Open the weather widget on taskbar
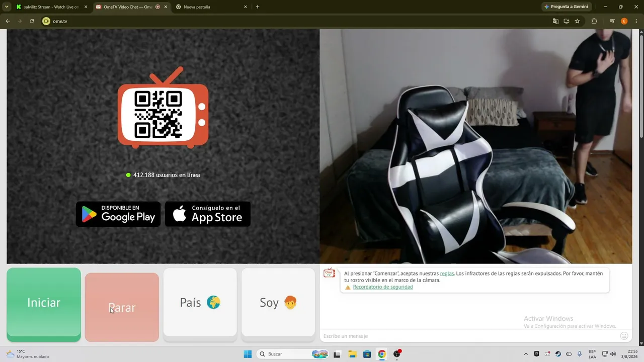Viewport: 644px width, 362px height. (28, 354)
